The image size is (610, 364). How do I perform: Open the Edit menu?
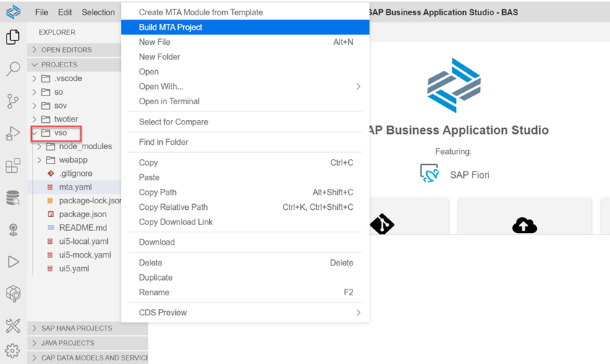click(x=65, y=12)
